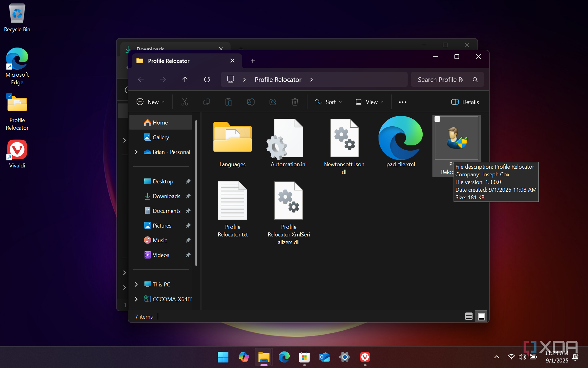Open the New dropdown menu
The image size is (588, 368).
[x=151, y=102]
